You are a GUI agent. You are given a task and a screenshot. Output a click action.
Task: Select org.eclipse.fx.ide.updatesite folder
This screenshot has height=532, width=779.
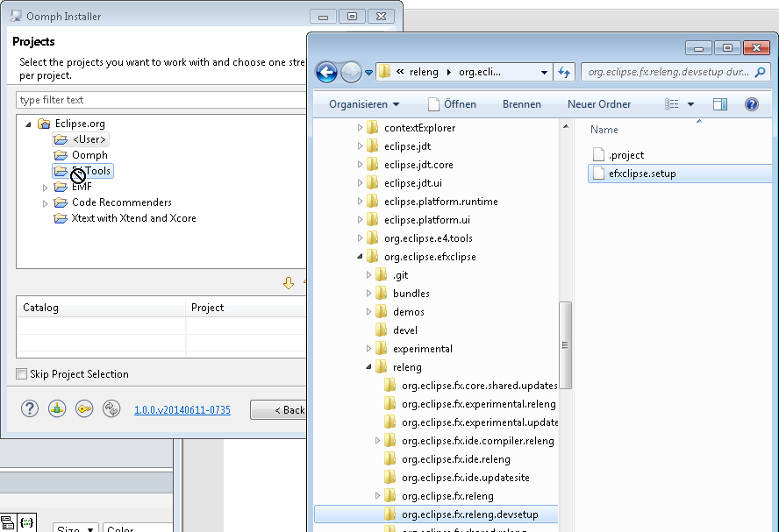coord(456,478)
